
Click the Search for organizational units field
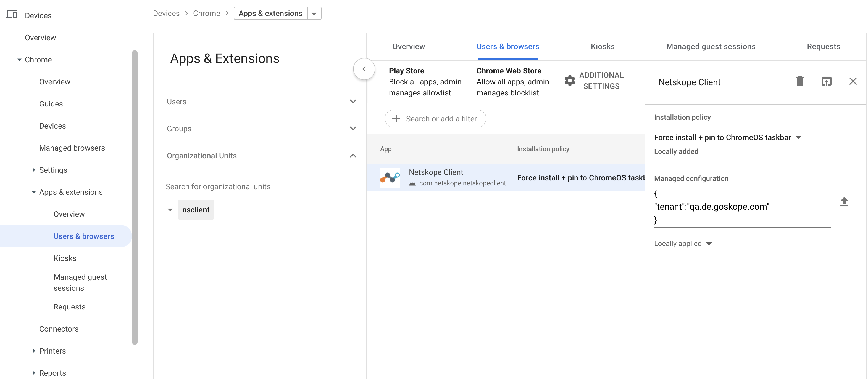[x=259, y=186]
